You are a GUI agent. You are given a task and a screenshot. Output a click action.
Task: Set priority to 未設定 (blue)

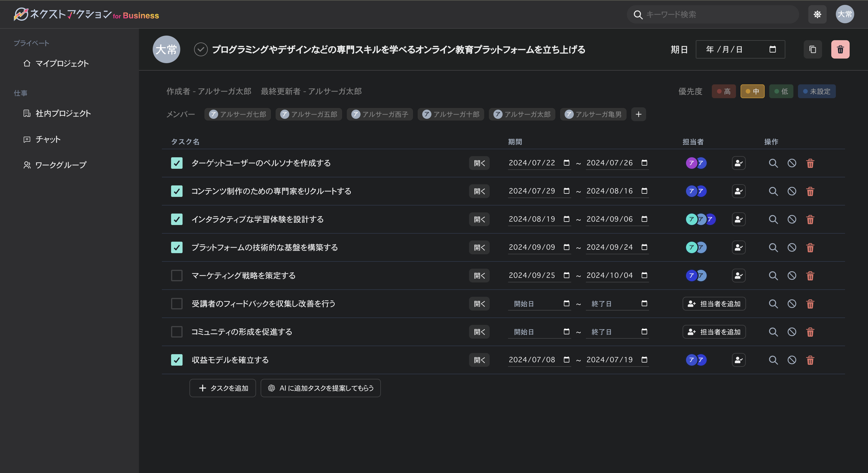[x=816, y=91]
